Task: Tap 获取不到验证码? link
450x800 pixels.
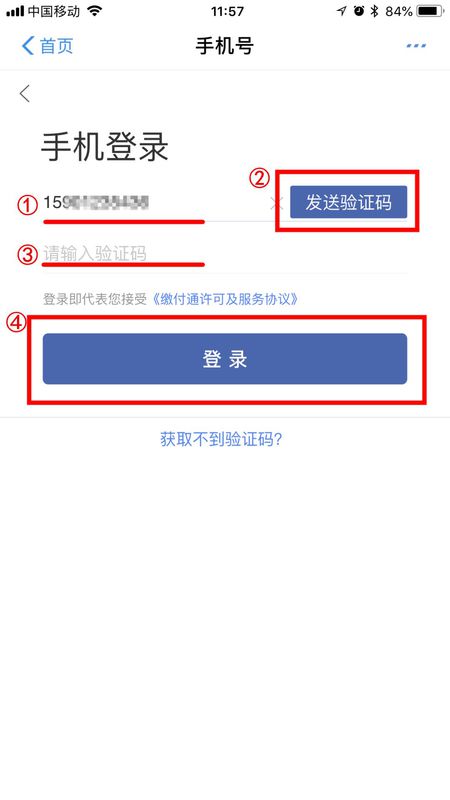Action: click(221, 439)
